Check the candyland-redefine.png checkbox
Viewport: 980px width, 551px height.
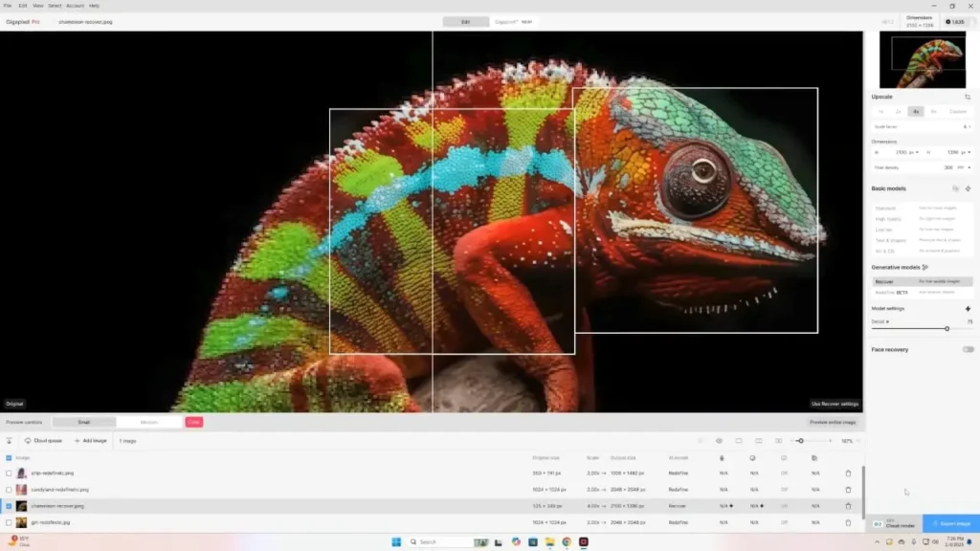[10, 489]
